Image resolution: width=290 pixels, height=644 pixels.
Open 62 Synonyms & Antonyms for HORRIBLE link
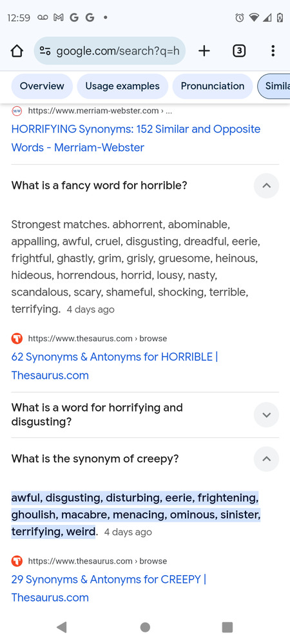(115, 366)
